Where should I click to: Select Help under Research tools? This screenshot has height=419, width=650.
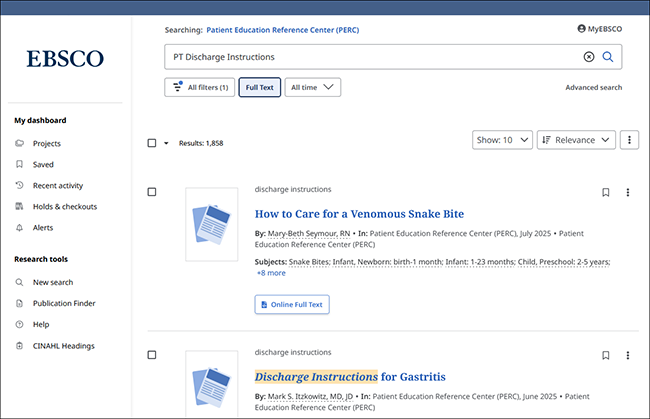click(41, 325)
